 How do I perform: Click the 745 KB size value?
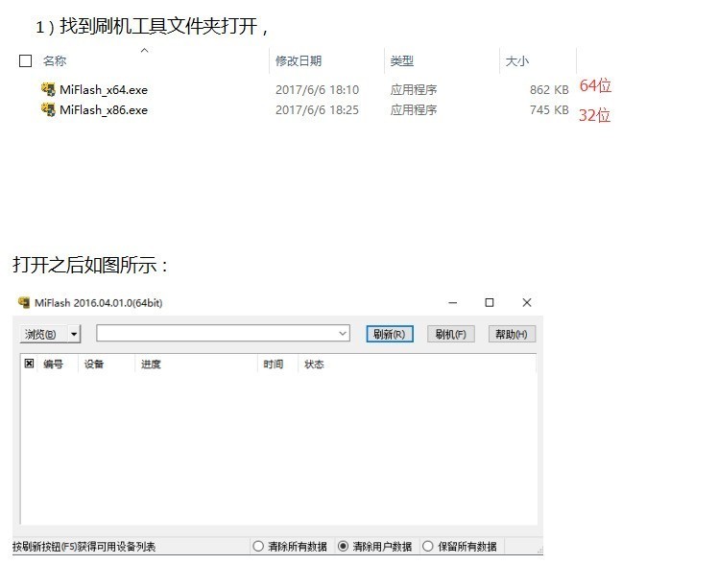pos(549,109)
